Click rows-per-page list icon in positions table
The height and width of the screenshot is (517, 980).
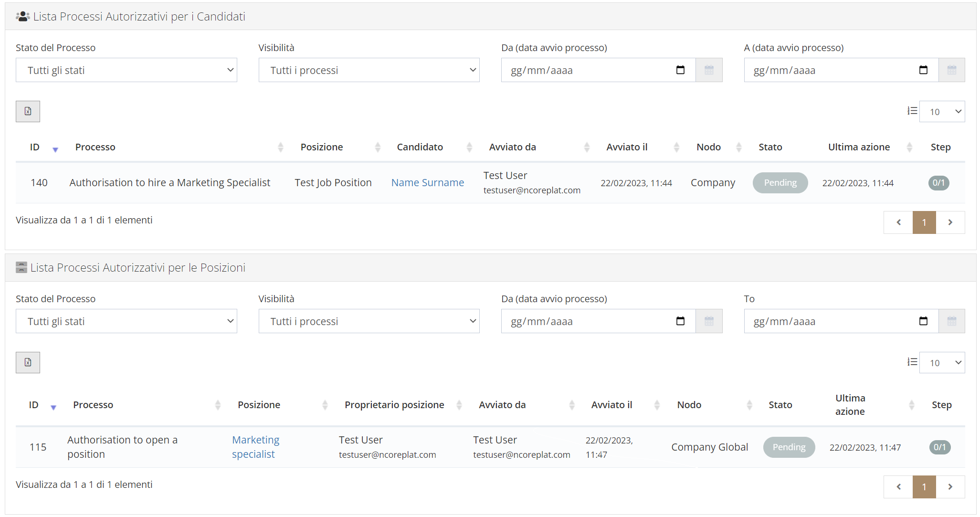pyautogui.click(x=912, y=362)
